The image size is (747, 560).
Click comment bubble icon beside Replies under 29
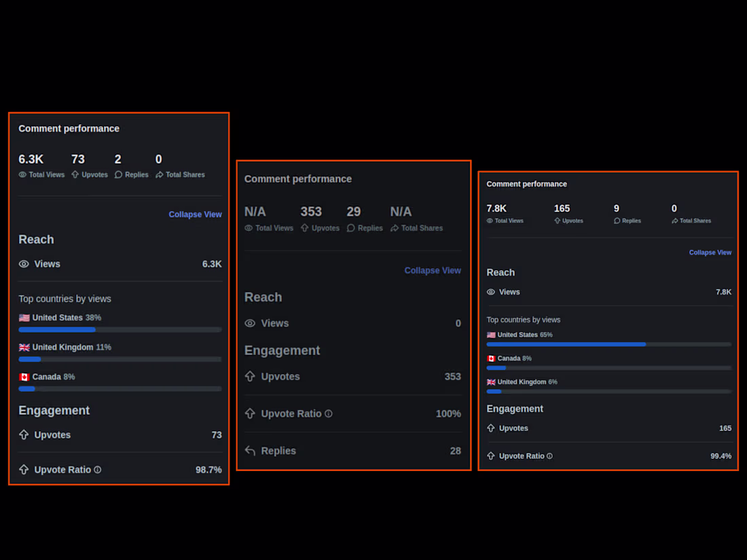[350, 228]
